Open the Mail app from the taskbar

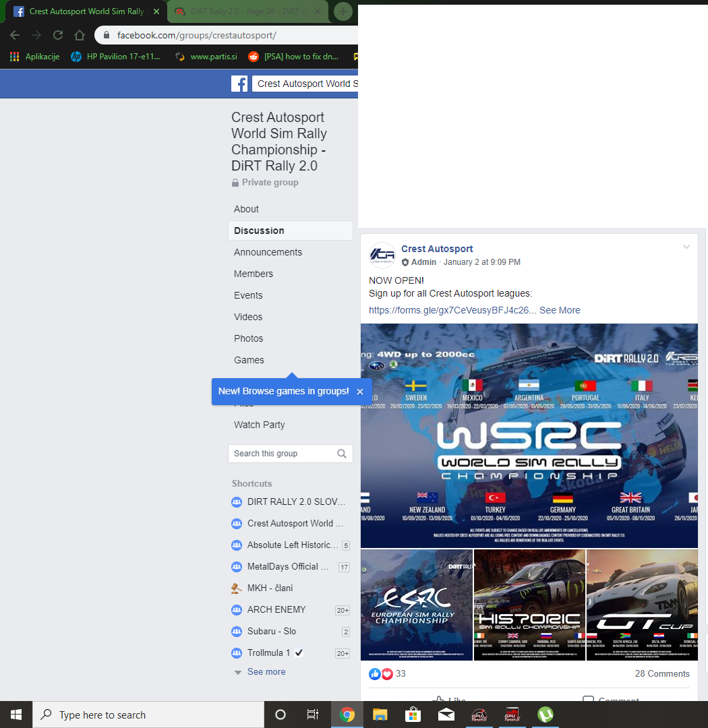446,715
